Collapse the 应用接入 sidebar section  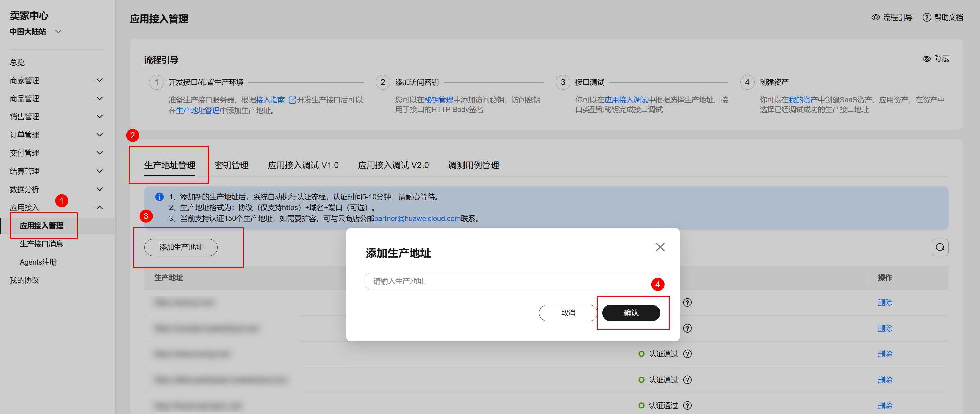tap(99, 207)
